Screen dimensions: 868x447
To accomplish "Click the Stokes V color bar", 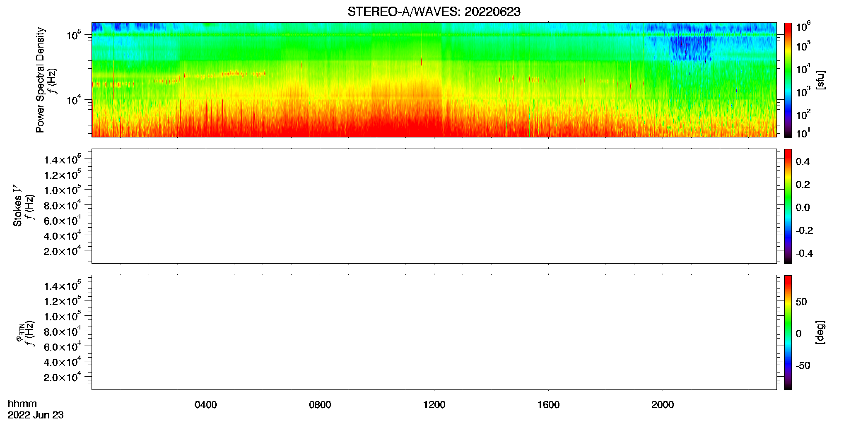I will point(788,206).
